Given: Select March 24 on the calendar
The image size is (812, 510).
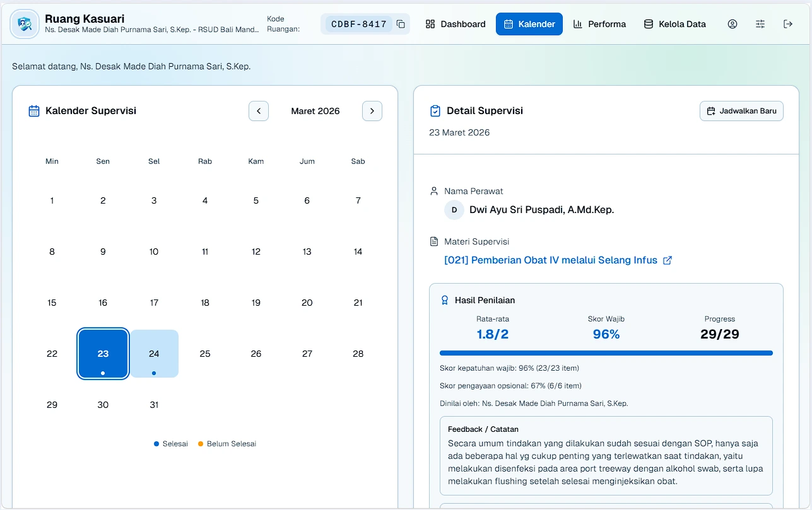Looking at the screenshot, I should pyautogui.click(x=154, y=354).
